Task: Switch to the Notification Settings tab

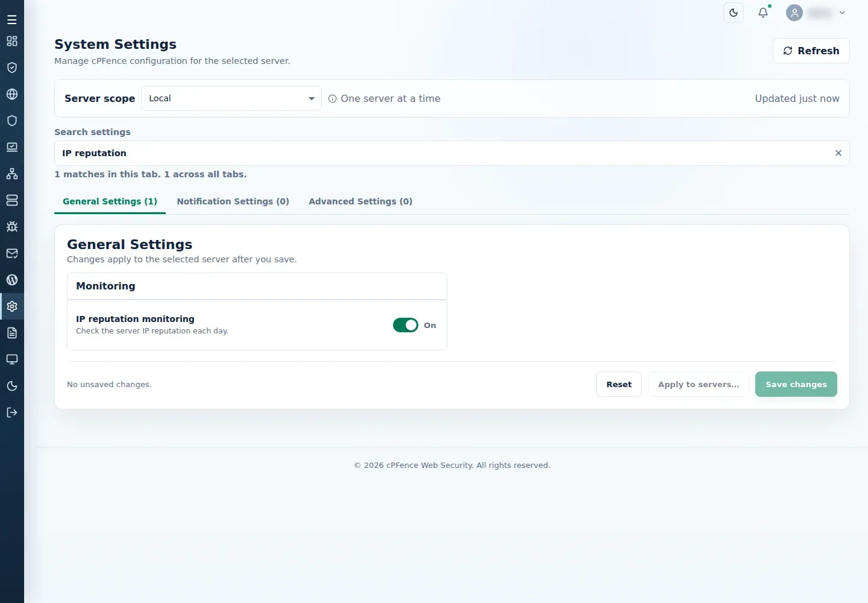Action: [233, 201]
